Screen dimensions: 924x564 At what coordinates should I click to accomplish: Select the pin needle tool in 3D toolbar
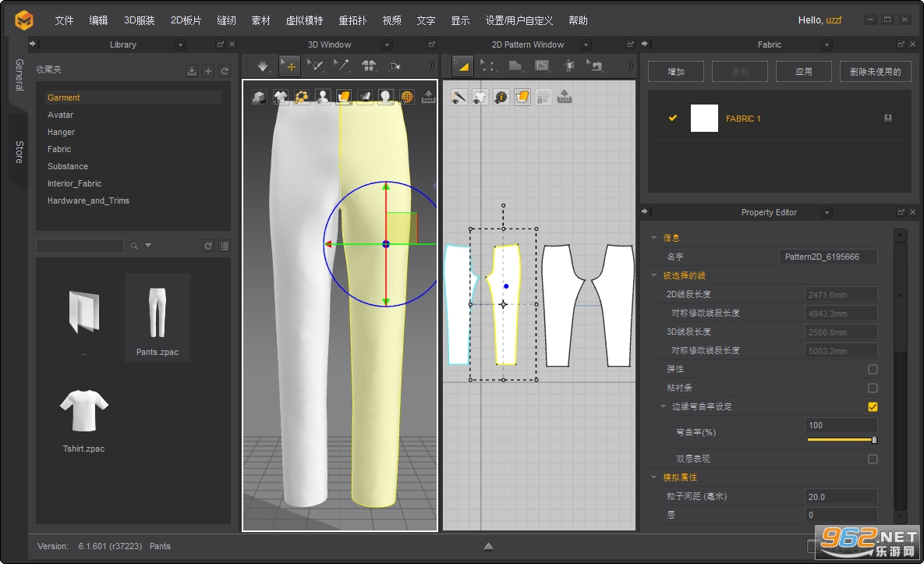[x=342, y=66]
